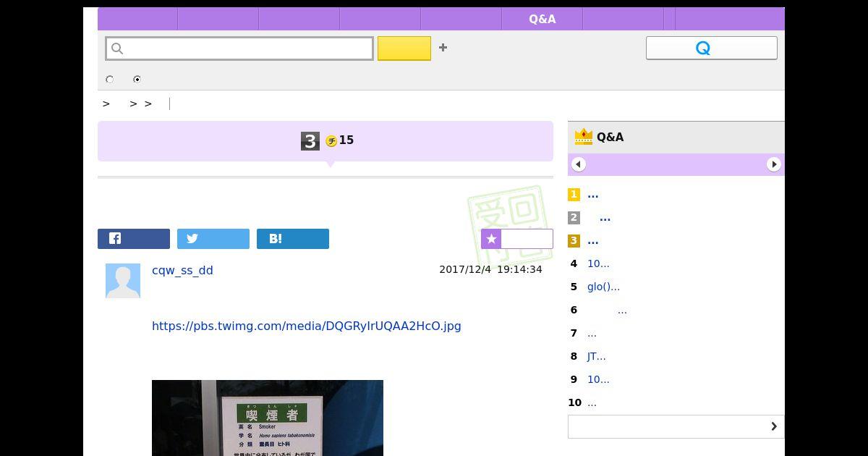Click the gray number 3 badge in the header
The height and width of the screenshot is (456, 868).
pos(310,141)
